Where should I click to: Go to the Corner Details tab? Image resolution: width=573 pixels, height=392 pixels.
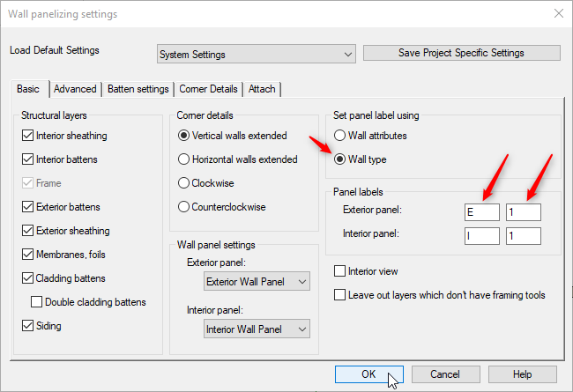pos(208,89)
